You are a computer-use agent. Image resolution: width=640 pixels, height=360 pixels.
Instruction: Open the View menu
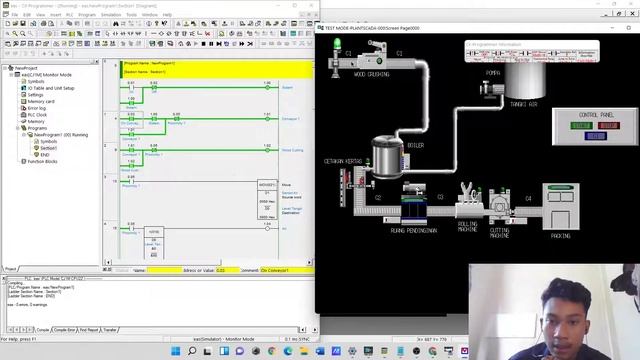pyautogui.click(x=40, y=15)
